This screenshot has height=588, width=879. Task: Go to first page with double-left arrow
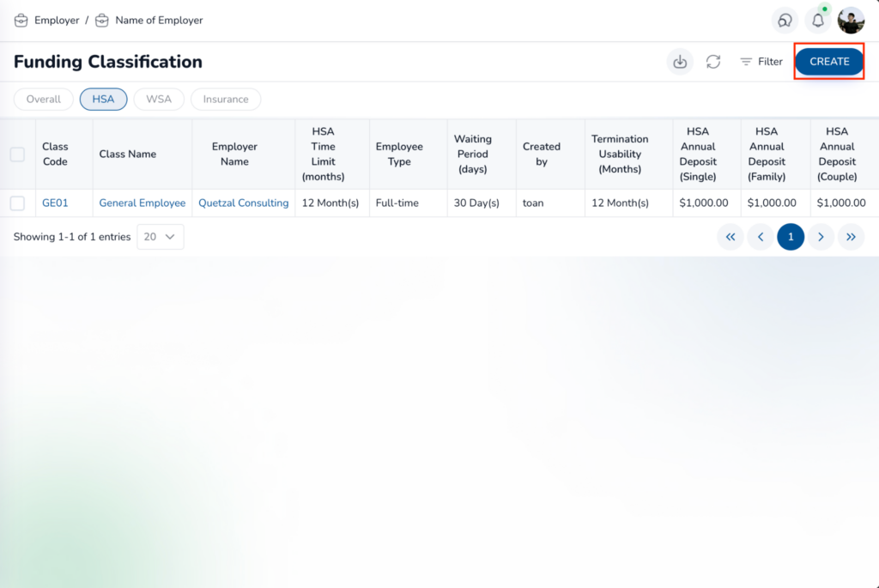730,237
